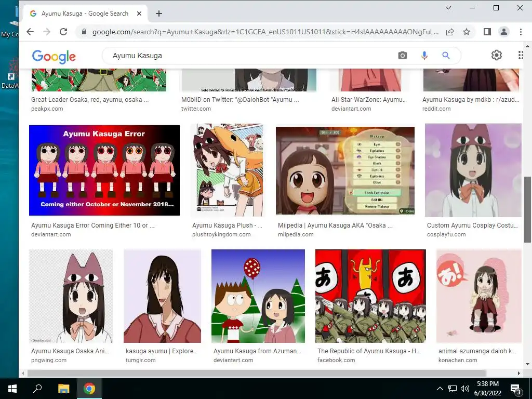The height and width of the screenshot is (399, 532).
Task: Open Windows taskbar search
Action: point(37,389)
